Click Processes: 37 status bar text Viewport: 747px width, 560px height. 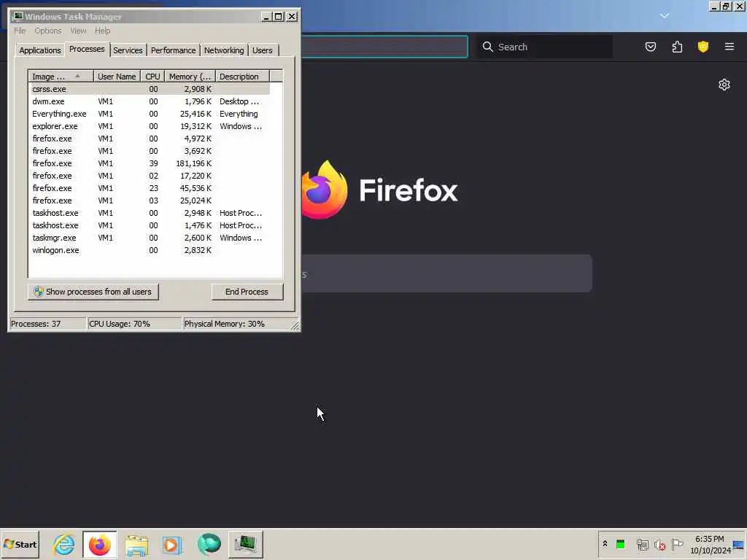point(36,324)
